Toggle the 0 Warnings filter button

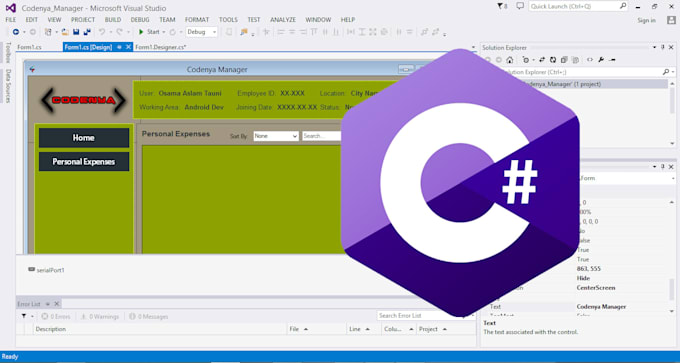[x=100, y=317]
